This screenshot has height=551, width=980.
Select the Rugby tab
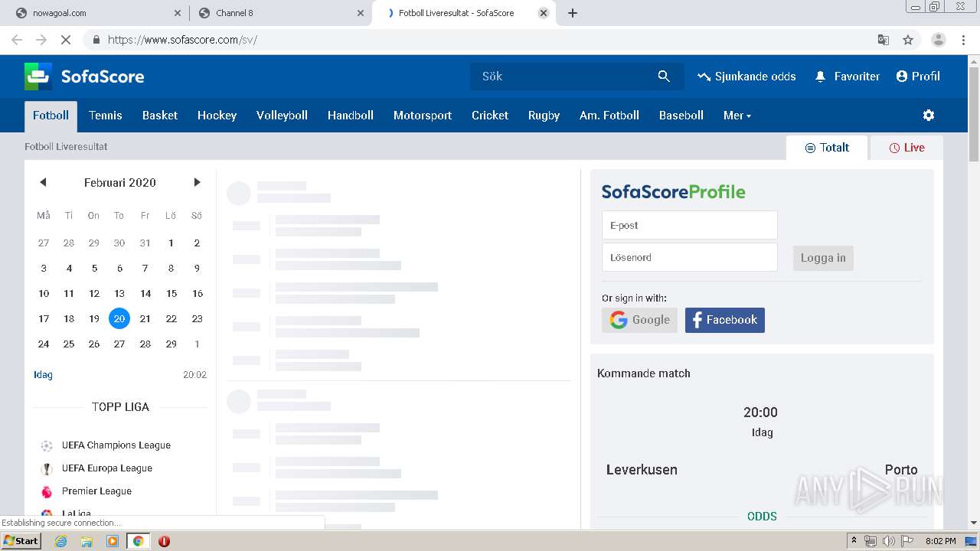tap(544, 115)
